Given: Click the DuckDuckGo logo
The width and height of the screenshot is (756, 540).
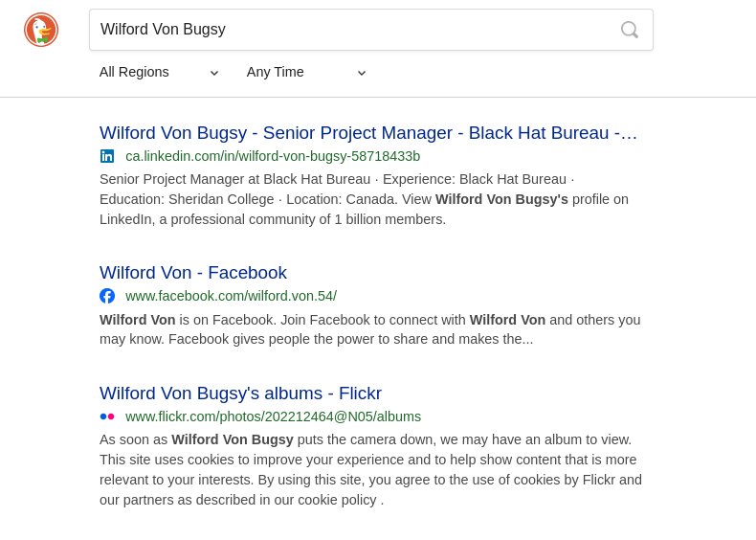Looking at the screenshot, I should point(41,30).
